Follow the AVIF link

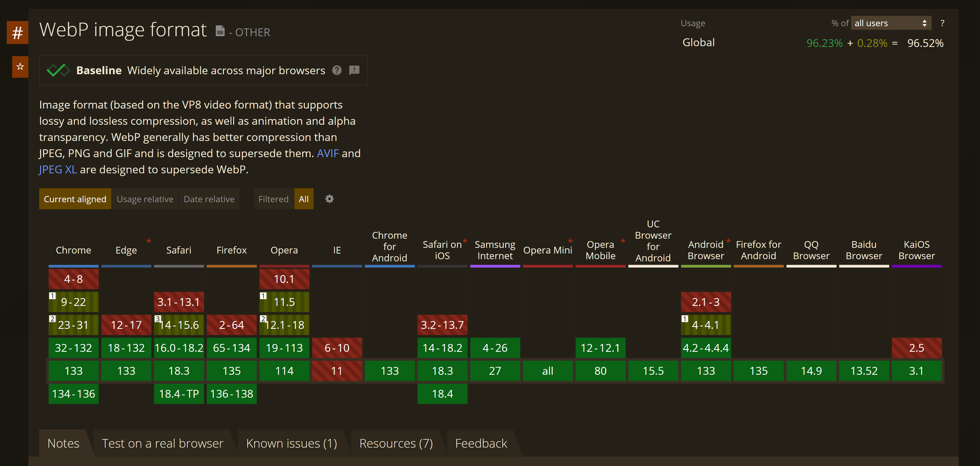[328, 153]
